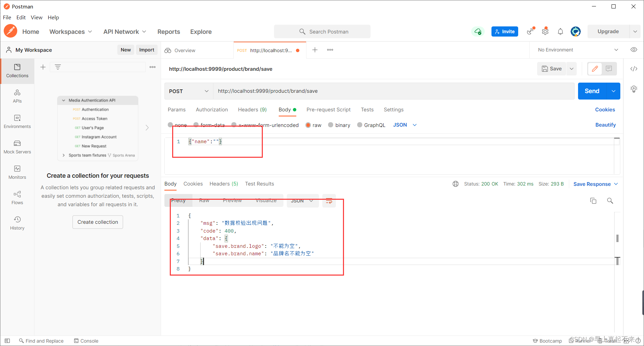Collapse the Media Authentication API collection

click(64, 100)
